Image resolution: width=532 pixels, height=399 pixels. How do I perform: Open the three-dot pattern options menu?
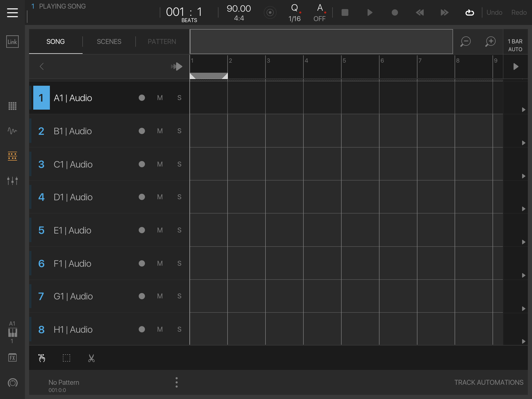(x=177, y=382)
